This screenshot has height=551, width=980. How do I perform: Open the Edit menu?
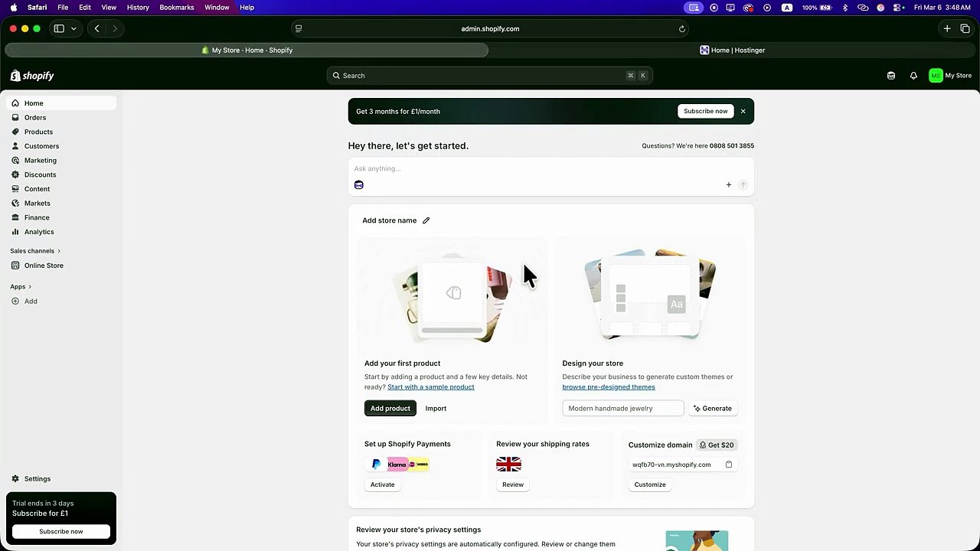point(85,8)
